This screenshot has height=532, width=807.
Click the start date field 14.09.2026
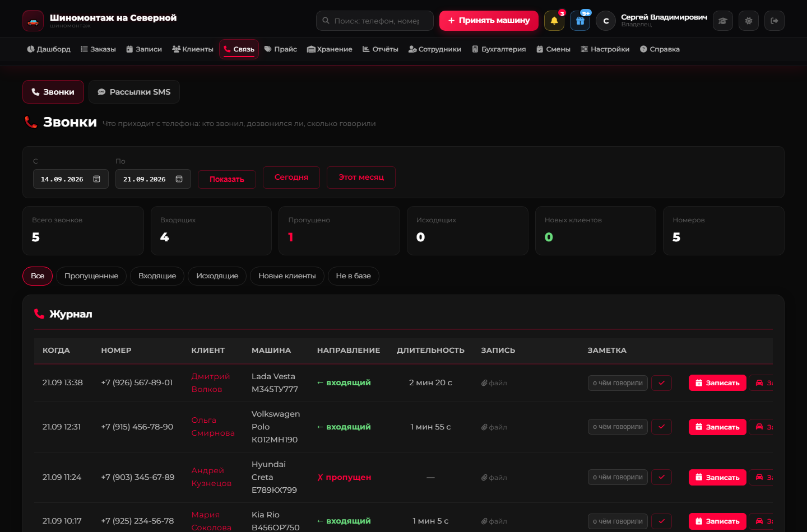[x=71, y=179]
